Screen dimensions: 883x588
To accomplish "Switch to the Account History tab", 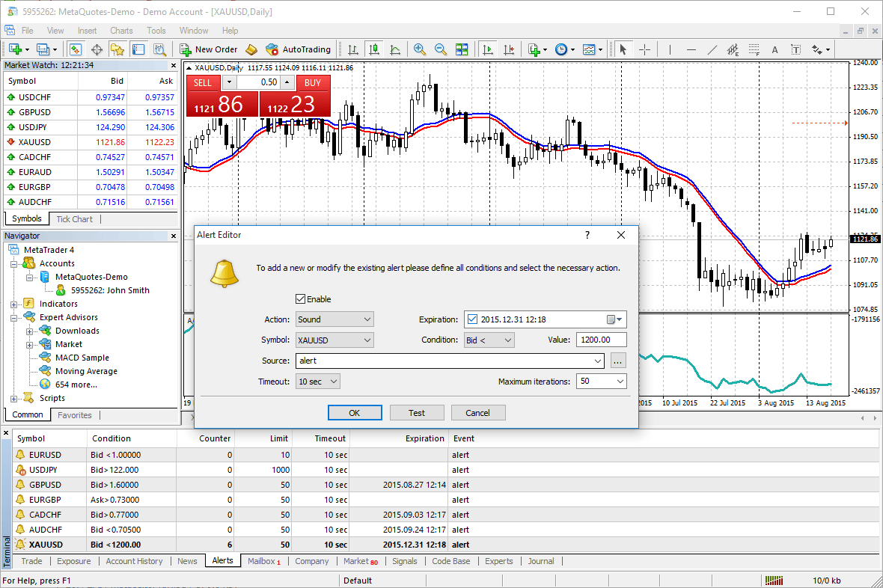I will pyautogui.click(x=134, y=561).
